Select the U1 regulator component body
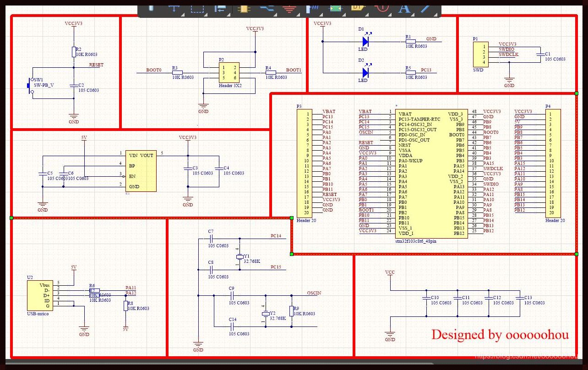588x370 pixels. (x=141, y=171)
